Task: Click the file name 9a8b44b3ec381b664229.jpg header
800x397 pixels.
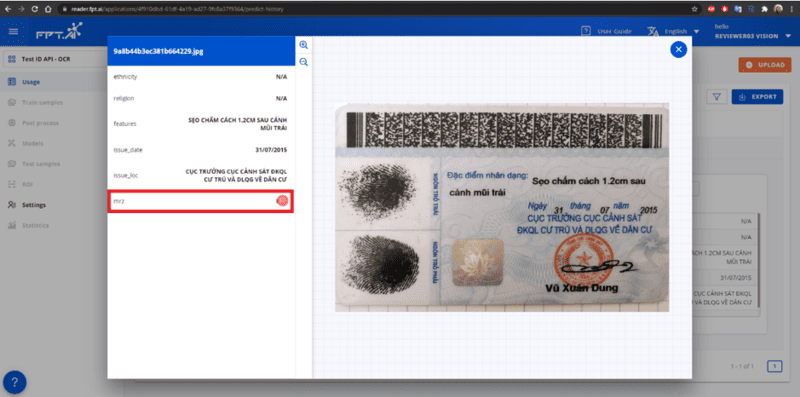Action: click(x=158, y=52)
